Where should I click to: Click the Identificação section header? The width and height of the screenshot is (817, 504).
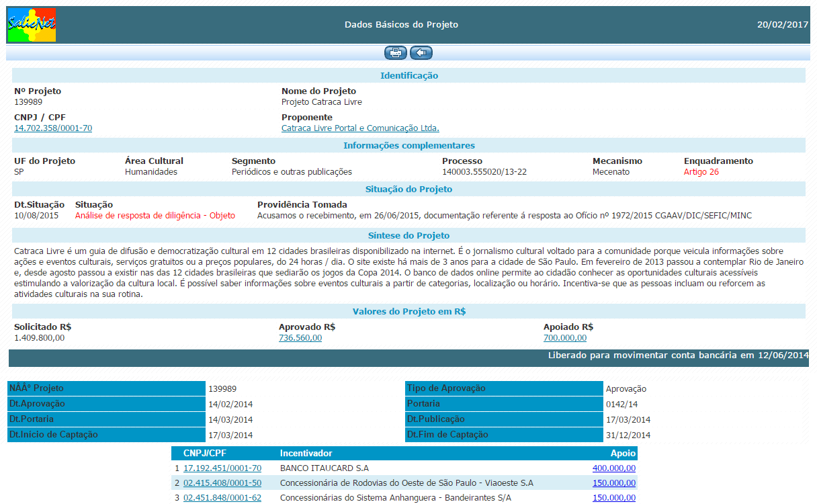409,75
